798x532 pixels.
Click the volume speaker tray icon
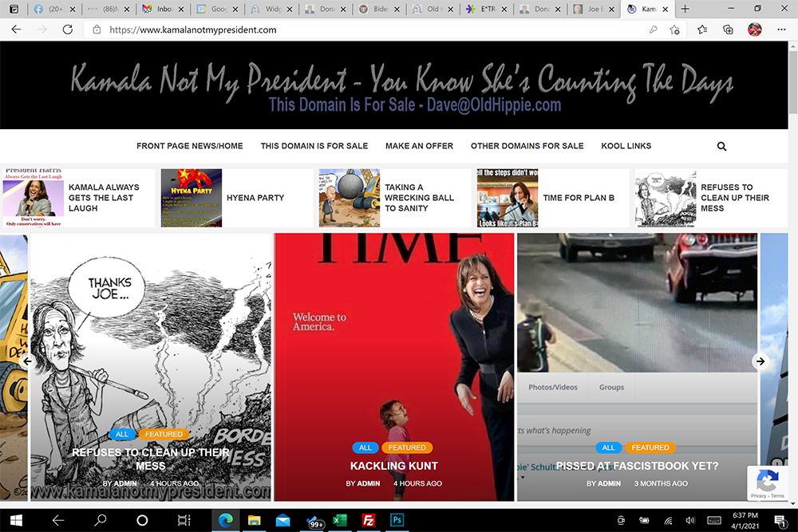click(x=690, y=520)
